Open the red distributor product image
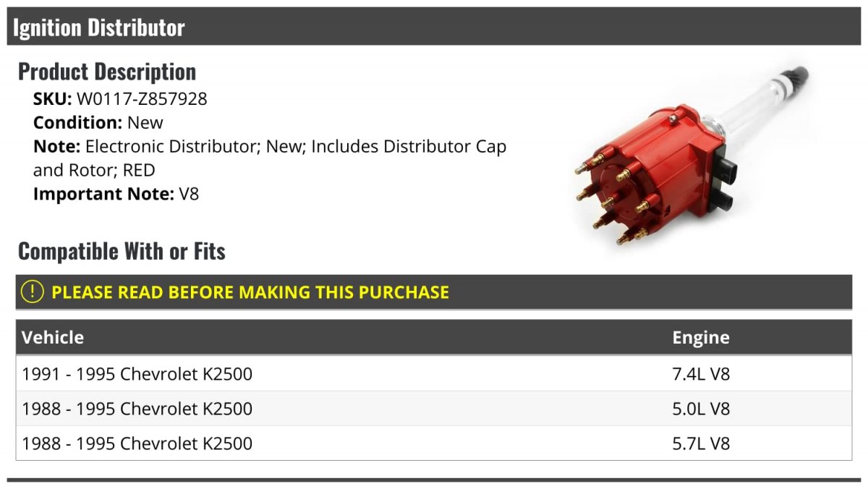868x489 pixels. coord(691,155)
